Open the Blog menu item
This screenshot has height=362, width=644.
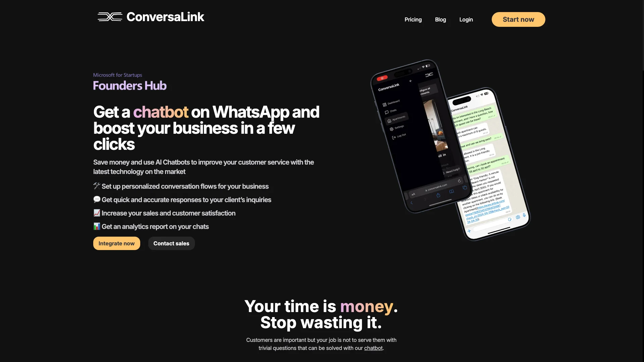point(440,19)
